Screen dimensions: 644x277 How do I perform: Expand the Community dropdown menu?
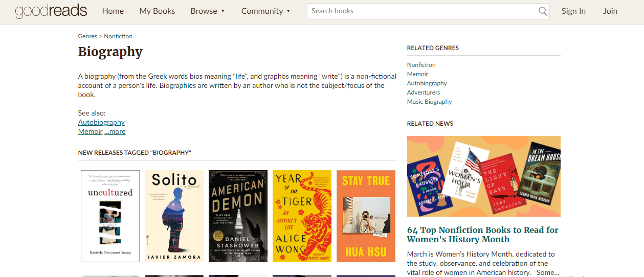[x=265, y=11]
